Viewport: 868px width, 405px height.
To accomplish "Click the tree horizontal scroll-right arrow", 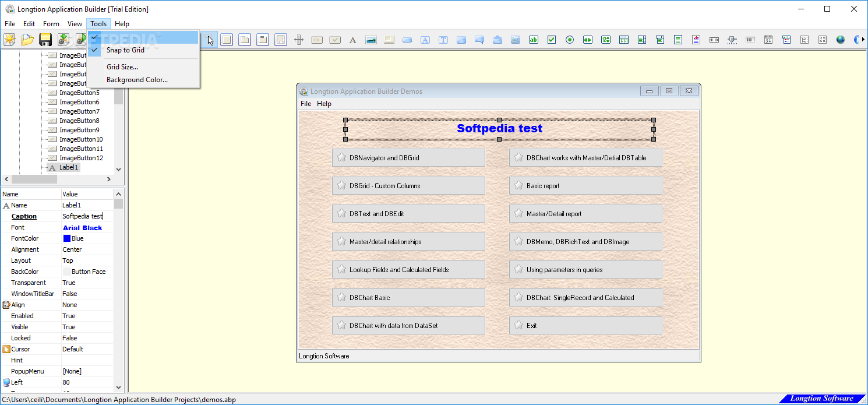I will point(109,179).
